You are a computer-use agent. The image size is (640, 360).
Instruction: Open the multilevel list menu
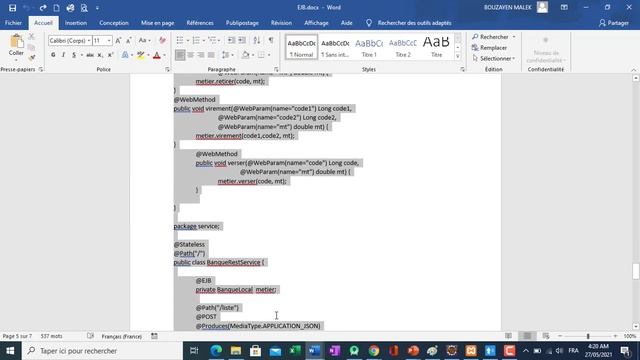[212, 40]
